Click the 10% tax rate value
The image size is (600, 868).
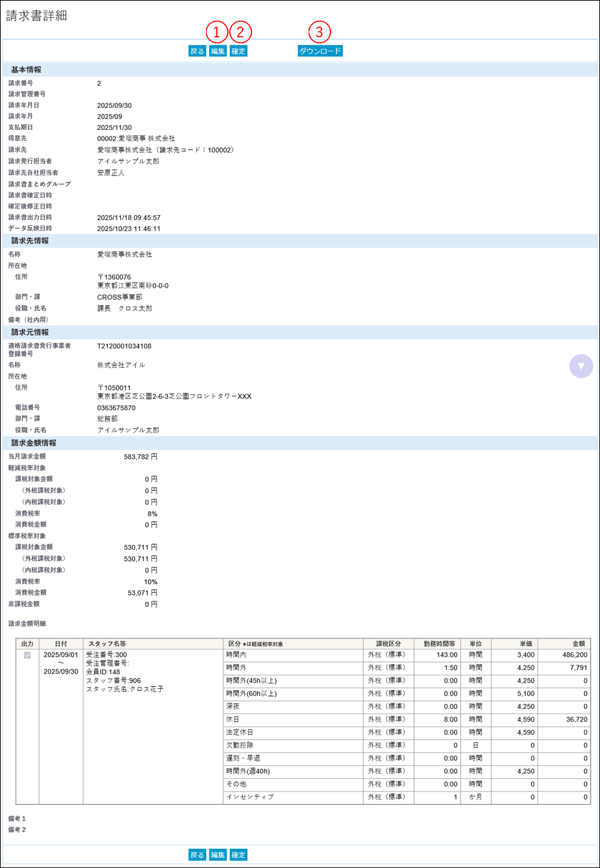[x=151, y=581]
